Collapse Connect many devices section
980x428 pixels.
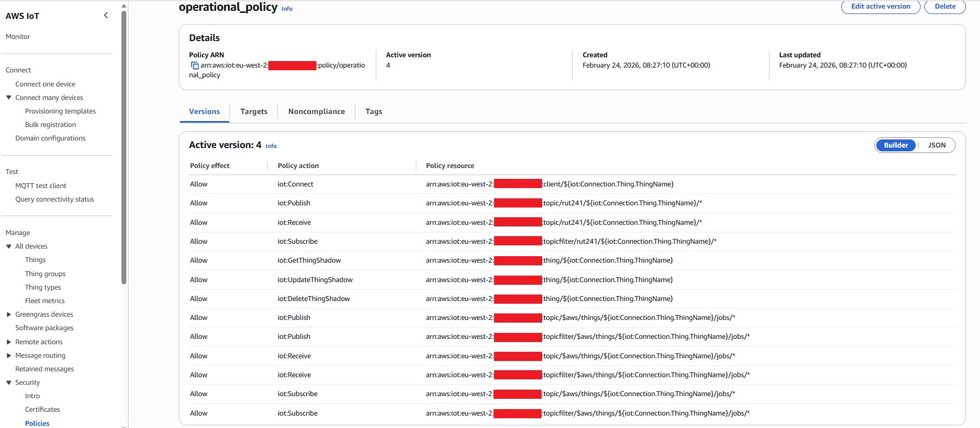point(9,98)
